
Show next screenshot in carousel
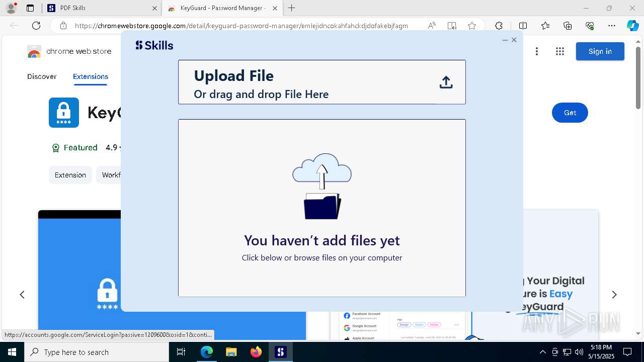click(614, 295)
